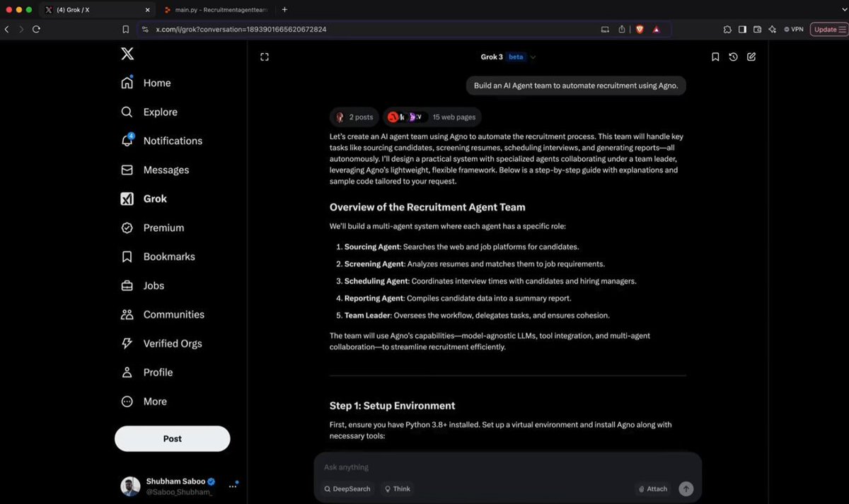The image size is (849, 504).
Task: Enable Think mode
Action: pos(397,488)
